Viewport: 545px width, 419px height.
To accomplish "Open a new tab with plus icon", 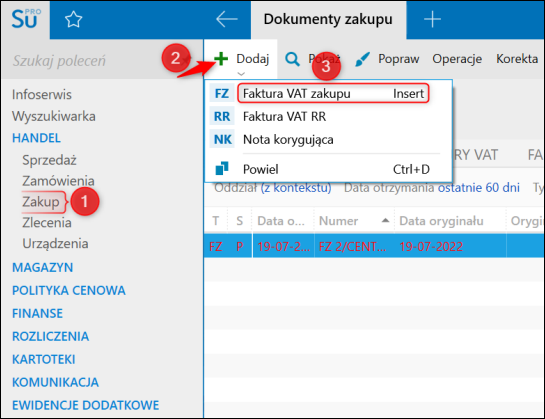I will pos(432,19).
